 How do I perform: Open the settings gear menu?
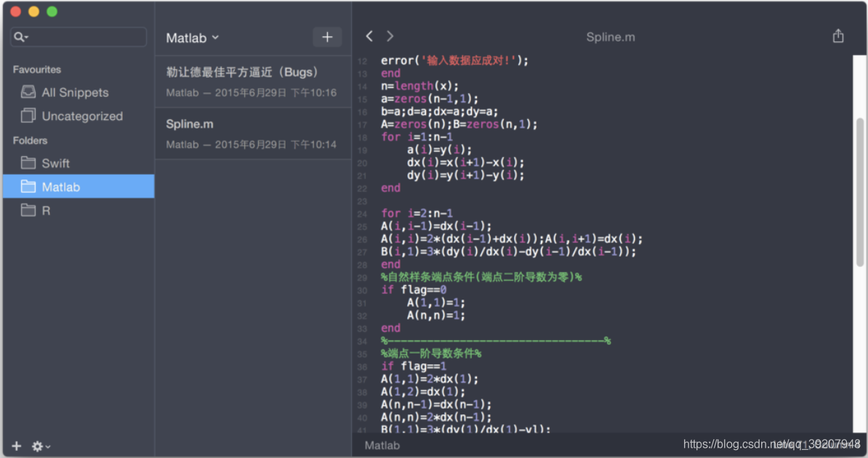[x=36, y=446]
